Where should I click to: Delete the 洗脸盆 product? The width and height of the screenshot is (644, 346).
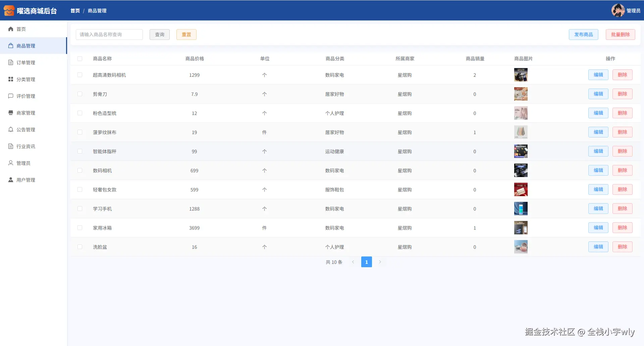pos(623,247)
